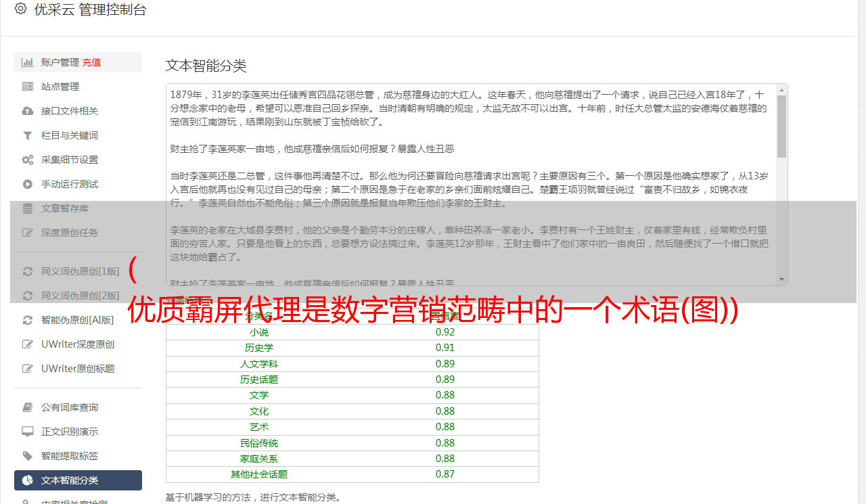Click the pie chart icon for 文本智能分类
This screenshot has width=866, height=504.
click(x=28, y=480)
